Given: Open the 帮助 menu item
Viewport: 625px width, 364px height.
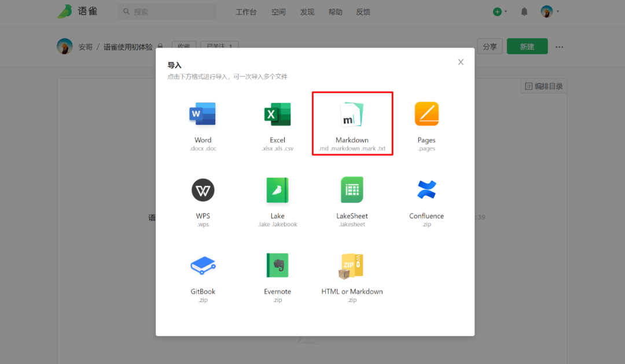Looking at the screenshot, I should (x=335, y=12).
